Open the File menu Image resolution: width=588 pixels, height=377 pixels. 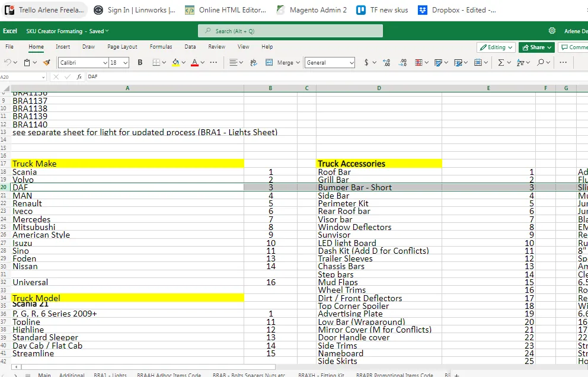(9, 46)
